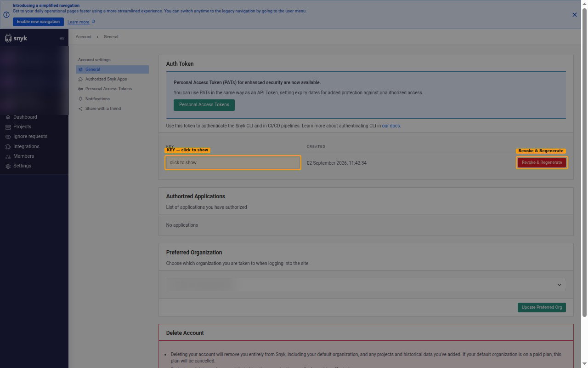Viewport: 588px width, 368px height.
Task: Select the created date 02 September 2026
Action: pyautogui.click(x=337, y=163)
